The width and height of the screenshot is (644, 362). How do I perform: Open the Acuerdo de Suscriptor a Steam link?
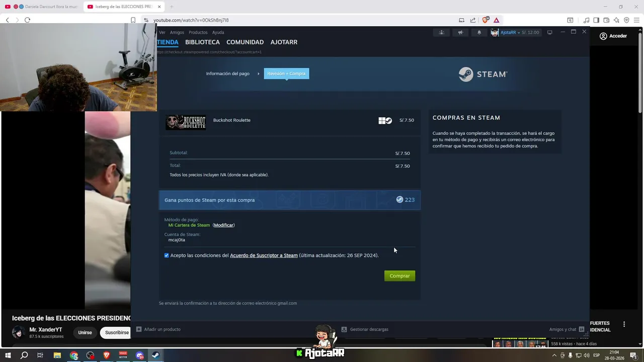click(264, 255)
